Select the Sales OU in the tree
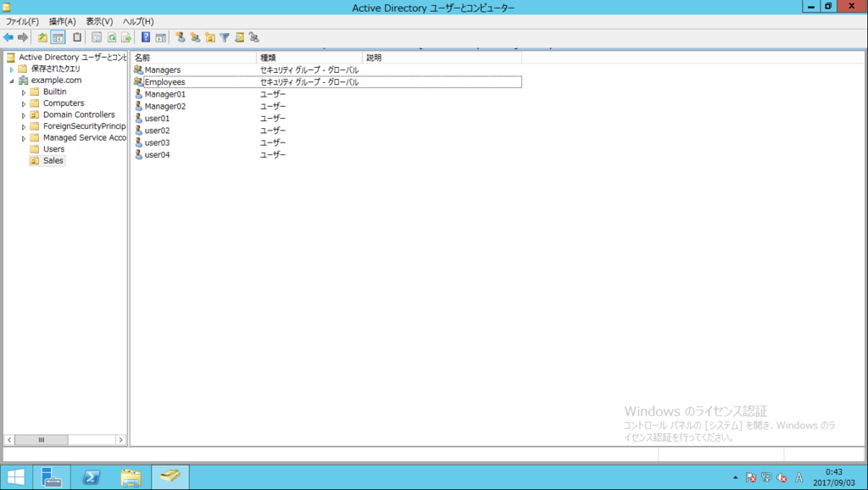Screen dimensions: 868x490 (53, 160)
